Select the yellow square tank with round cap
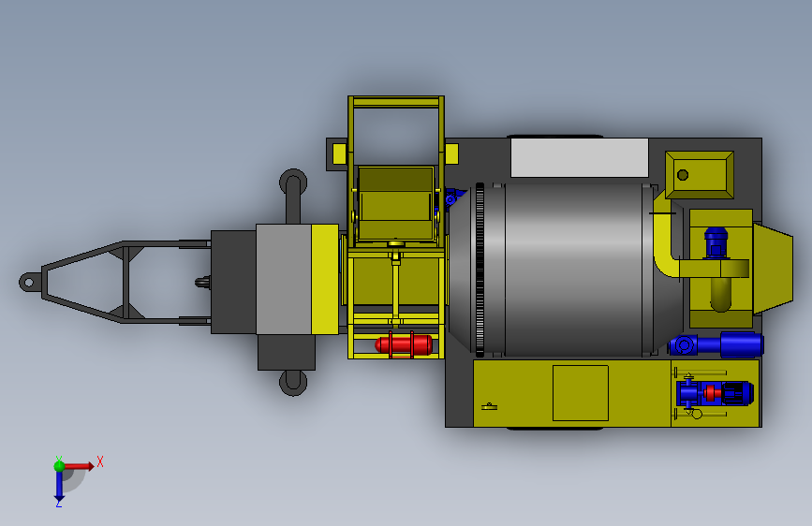The width and height of the screenshot is (812, 526). (699, 175)
